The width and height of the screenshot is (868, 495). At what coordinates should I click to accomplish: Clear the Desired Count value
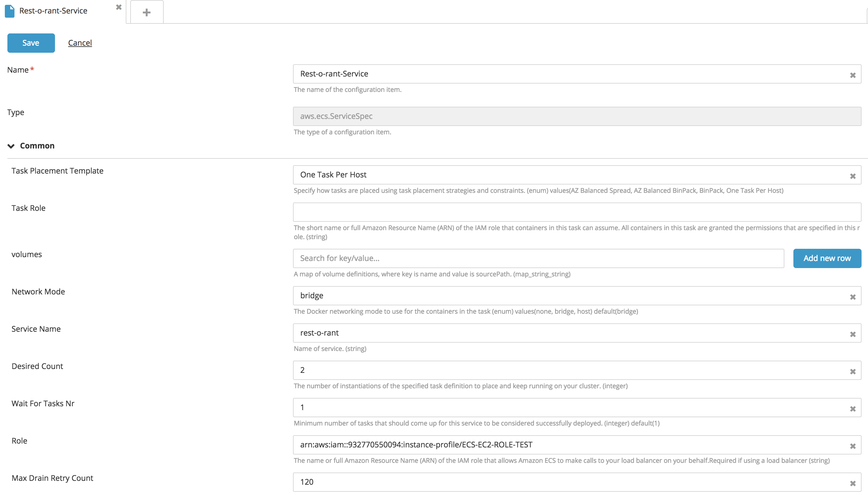852,372
